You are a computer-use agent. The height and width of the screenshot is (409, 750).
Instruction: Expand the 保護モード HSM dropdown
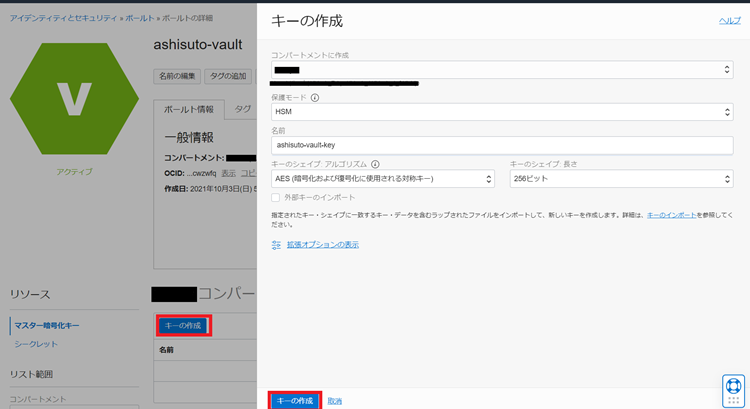[501, 112]
